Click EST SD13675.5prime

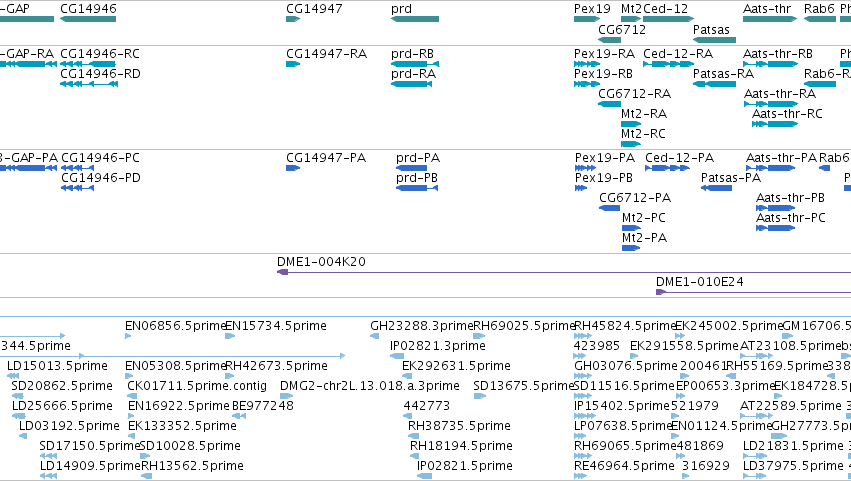(524, 386)
